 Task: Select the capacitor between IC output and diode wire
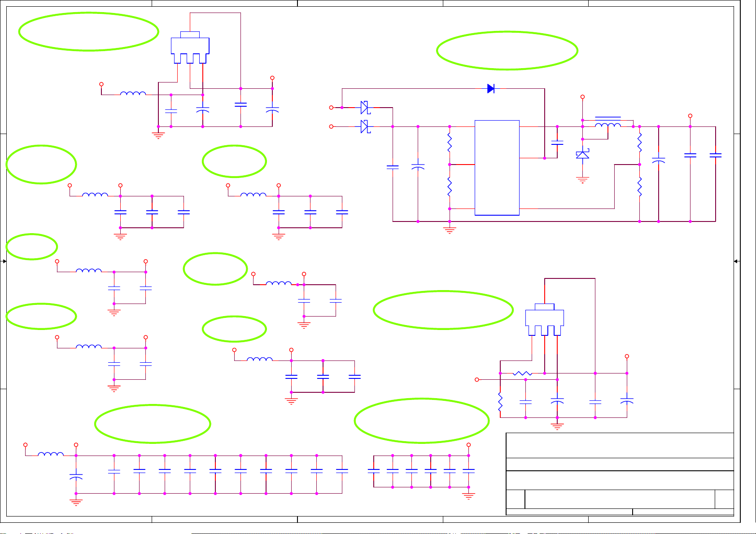point(557,143)
